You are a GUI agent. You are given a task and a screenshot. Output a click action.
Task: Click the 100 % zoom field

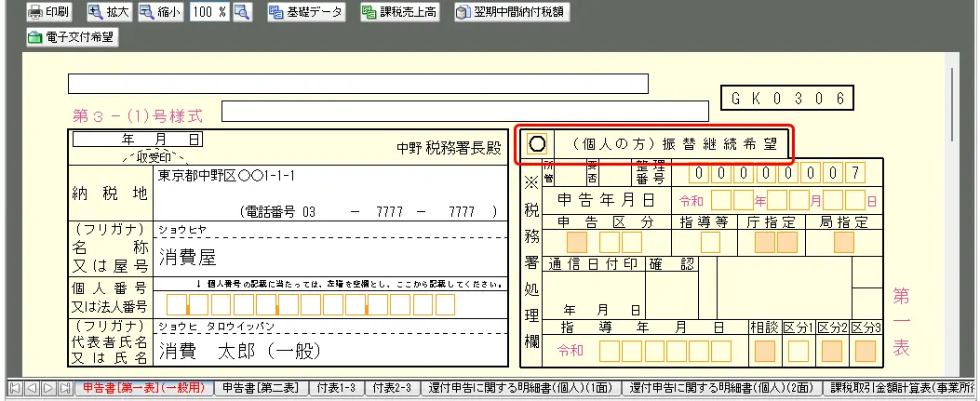pyautogui.click(x=208, y=13)
